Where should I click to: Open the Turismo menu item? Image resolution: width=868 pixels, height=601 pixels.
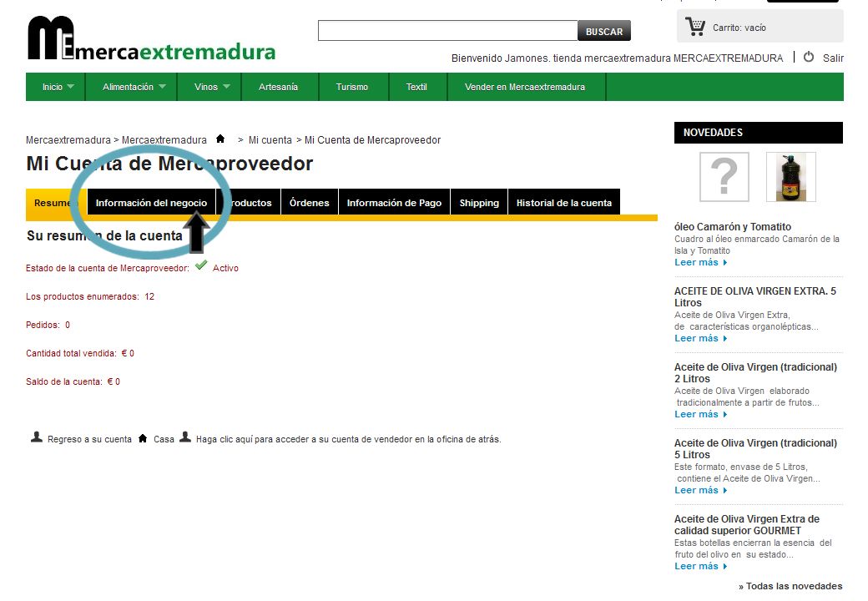[352, 87]
